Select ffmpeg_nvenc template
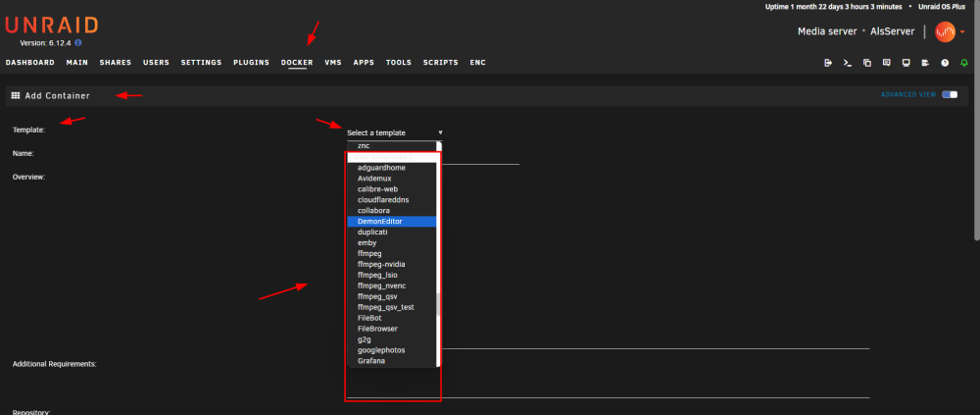The image size is (980, 415). pyautogui.click(x=392, y=285)
